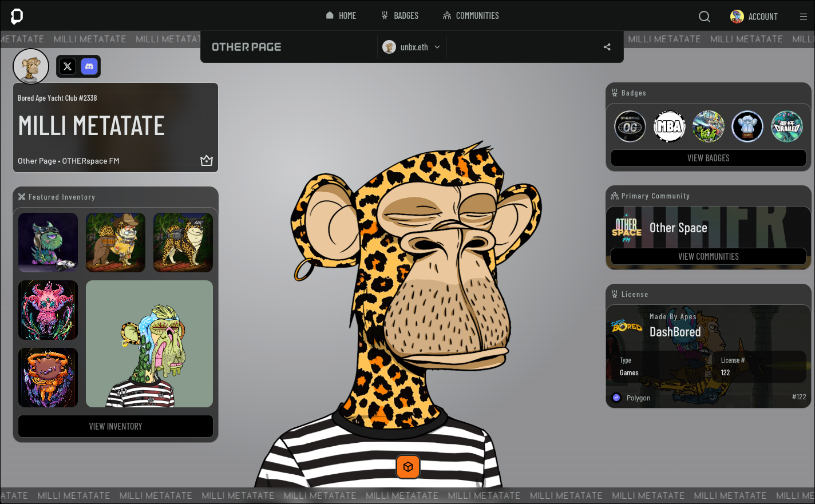The image size is (815, 504).
Task: Select the blue-ringed ape badge
Action: [747, 126]
